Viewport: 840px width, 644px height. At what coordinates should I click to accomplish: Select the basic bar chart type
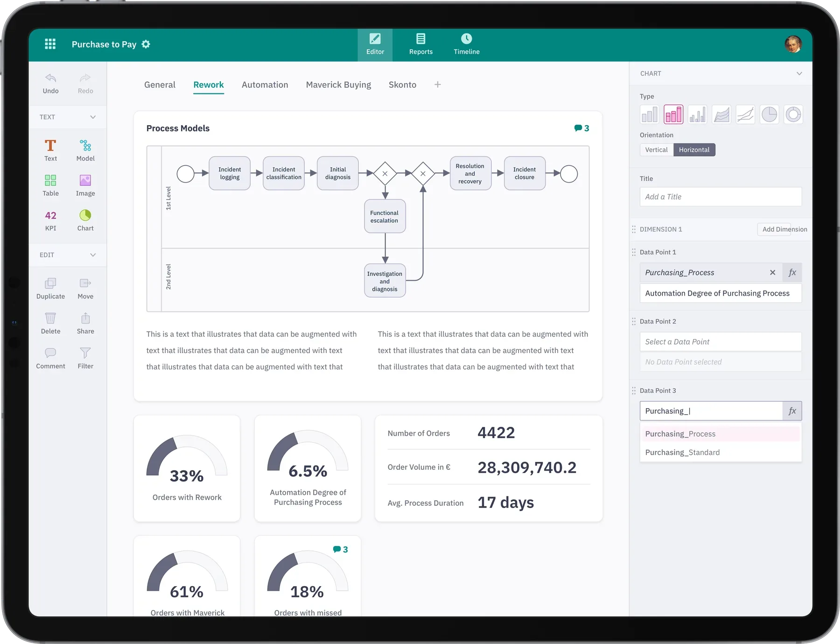coord(649,114)
